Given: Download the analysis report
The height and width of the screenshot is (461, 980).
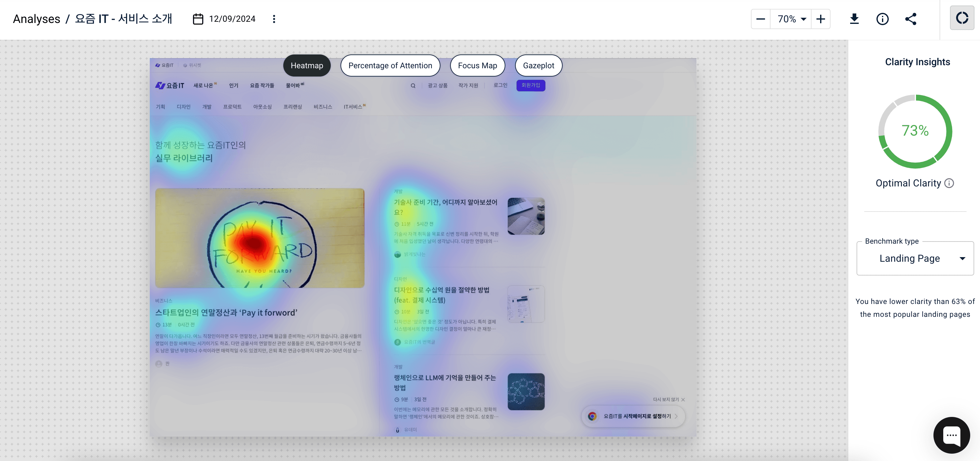Looking at the screenshot, I should (854, 19).
